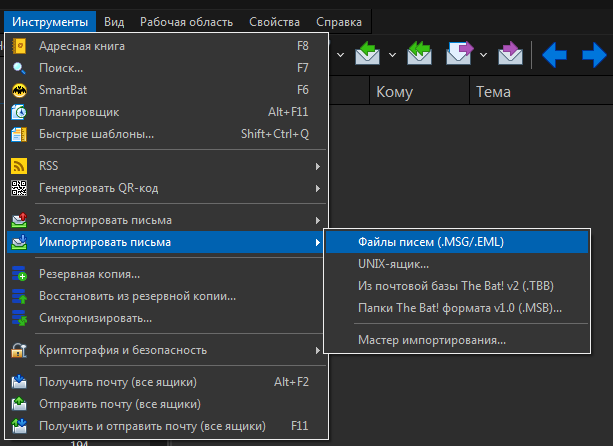
Task: Click the Получить почту (все ящики) icon
Action: coord(19,382)
